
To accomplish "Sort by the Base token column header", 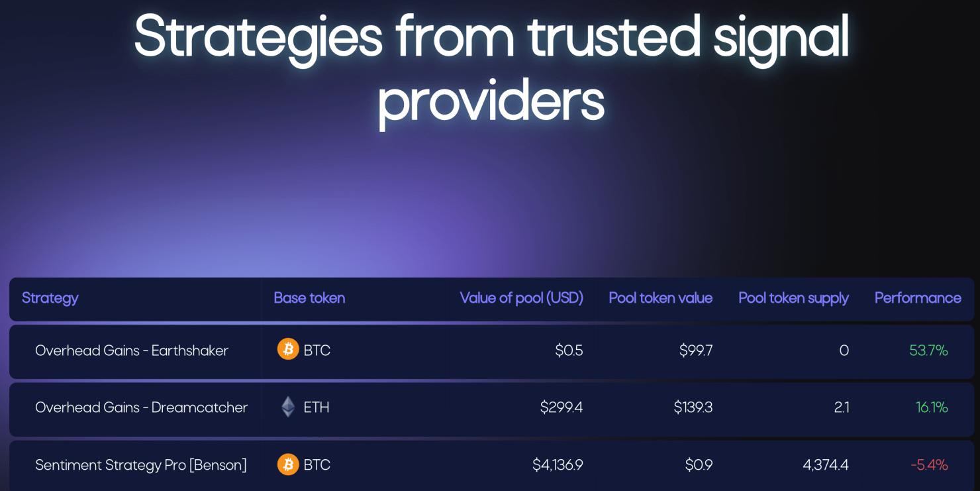I will pyautogui.click(x=309, y=298).
